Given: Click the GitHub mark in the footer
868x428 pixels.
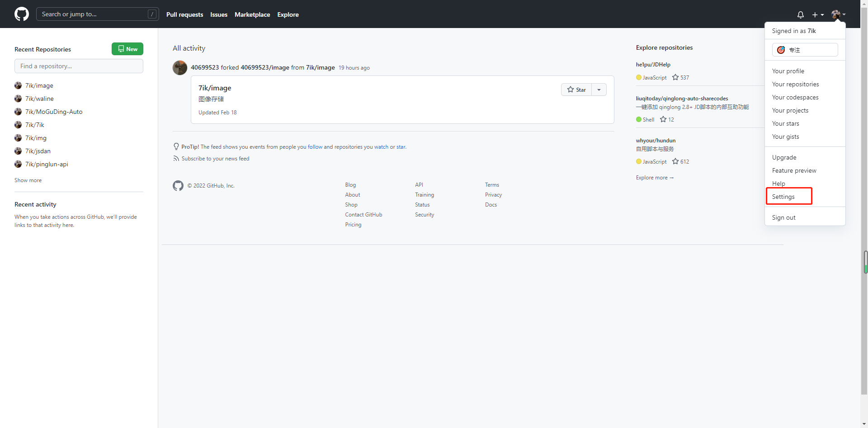Looking at the screenshot, I should point(178,185).
